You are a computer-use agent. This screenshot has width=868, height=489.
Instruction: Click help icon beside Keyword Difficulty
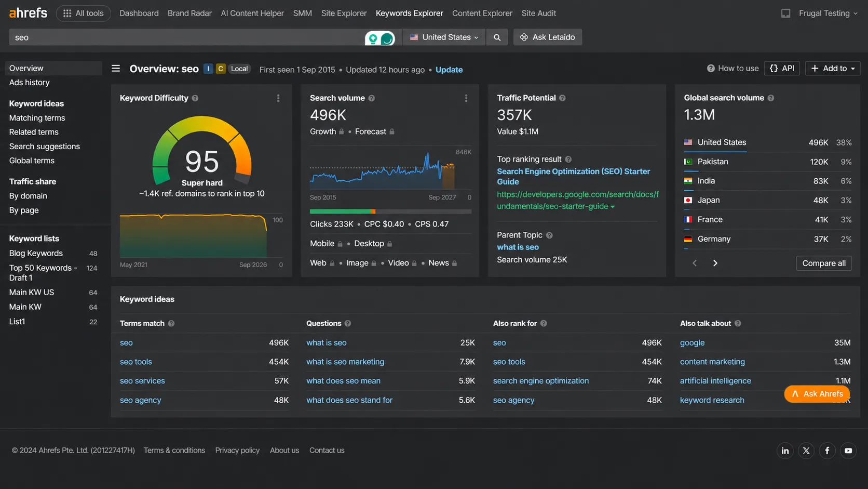195,98
